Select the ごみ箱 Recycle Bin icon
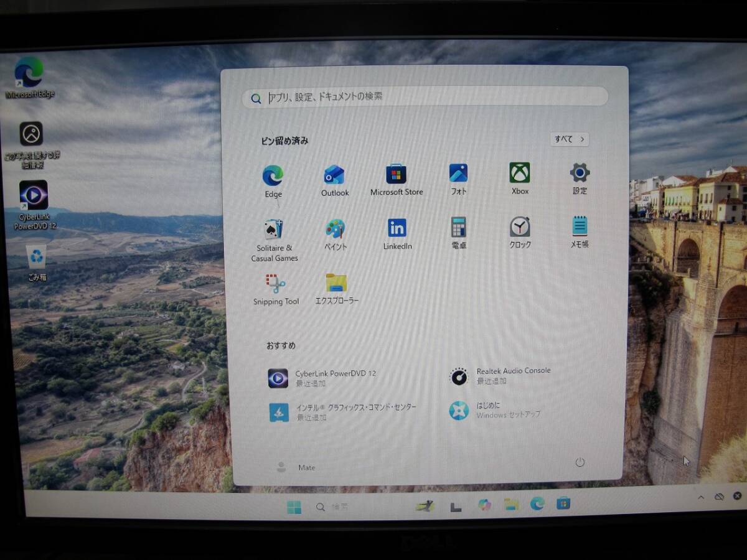Image resolution: width=747 pixels, height=560 pixels. [x=37, y=263]
